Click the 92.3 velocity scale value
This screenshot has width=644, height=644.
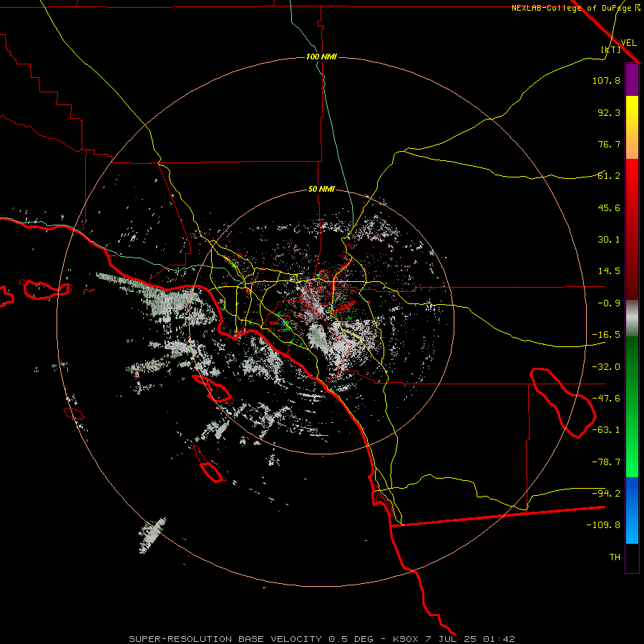[609, 112]
